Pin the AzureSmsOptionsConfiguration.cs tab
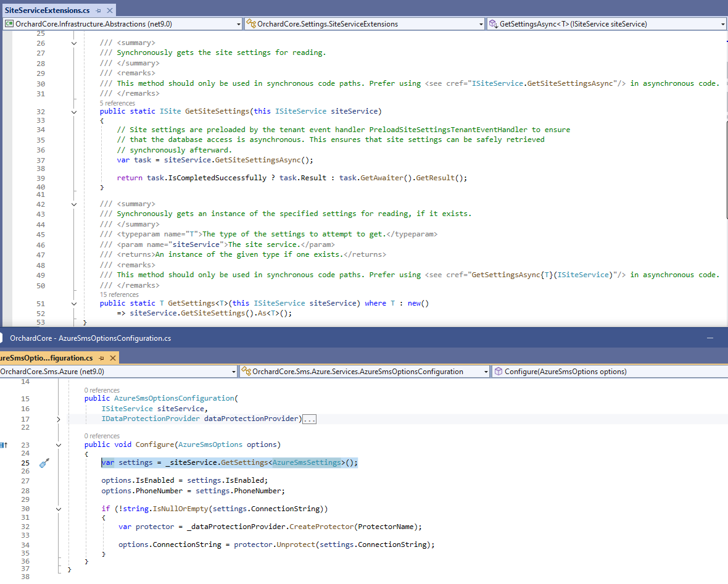Image resolution: width=728 pixels, height=584 pixels. 102,358
